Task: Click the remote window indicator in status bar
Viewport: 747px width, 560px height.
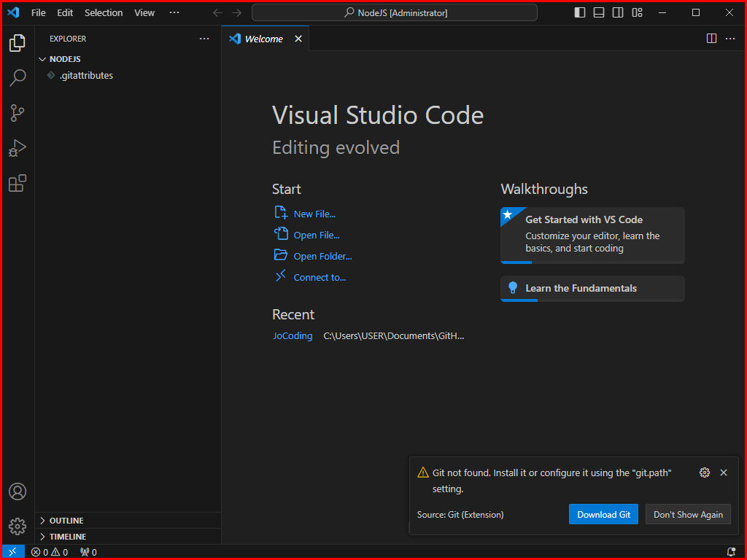Action: coord(13,552)
